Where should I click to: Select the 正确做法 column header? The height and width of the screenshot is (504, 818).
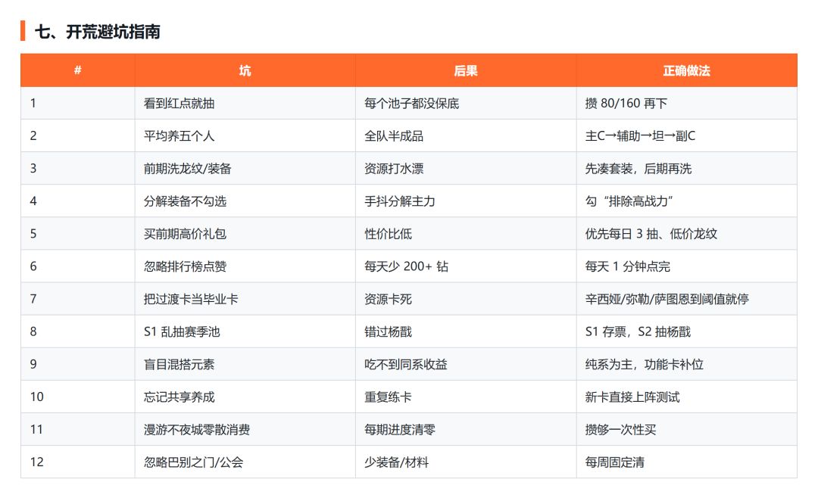(686, 70)
